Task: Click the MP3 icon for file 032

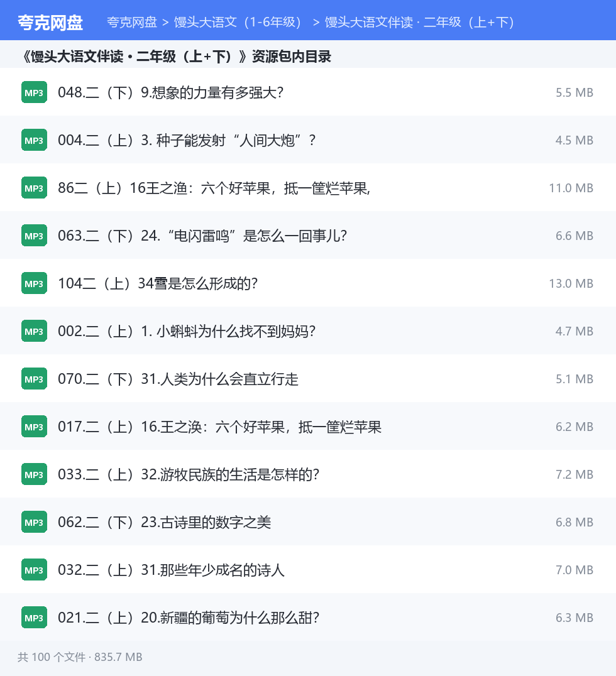Action: click(34, 570)
